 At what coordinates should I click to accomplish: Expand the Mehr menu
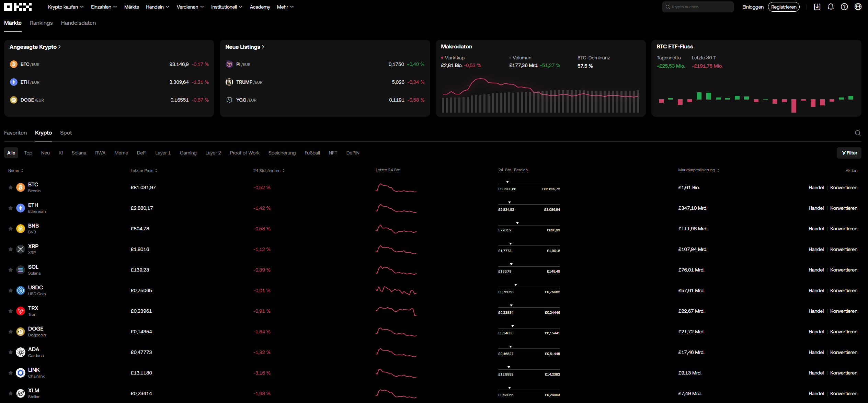[x=285, y=7]
